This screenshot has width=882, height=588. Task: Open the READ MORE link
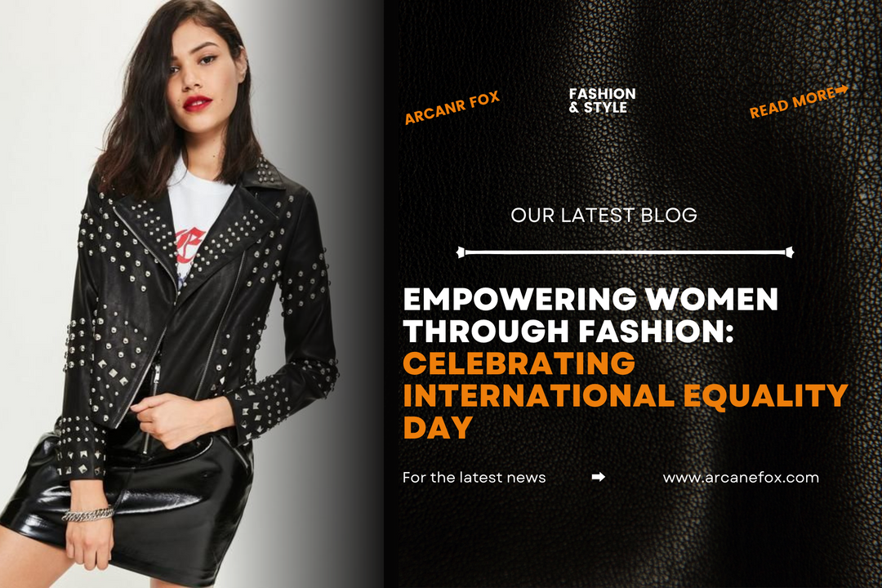pos(799,102)
